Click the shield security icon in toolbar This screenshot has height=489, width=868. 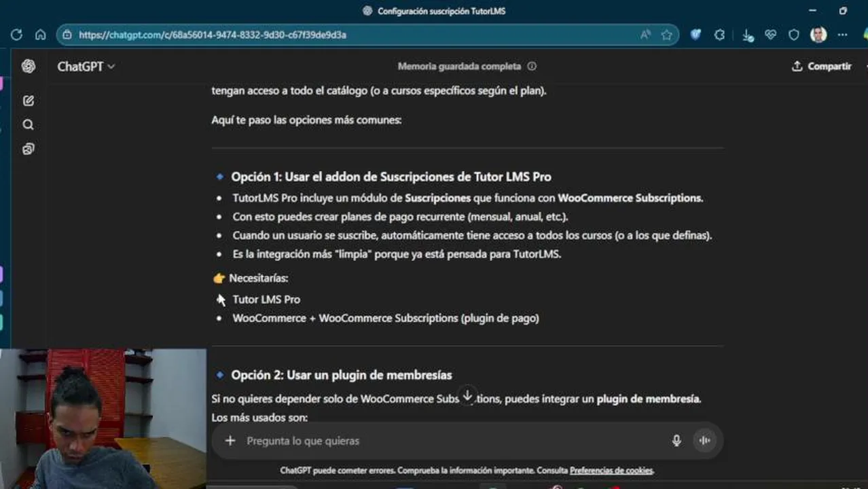tap(793, 35)
